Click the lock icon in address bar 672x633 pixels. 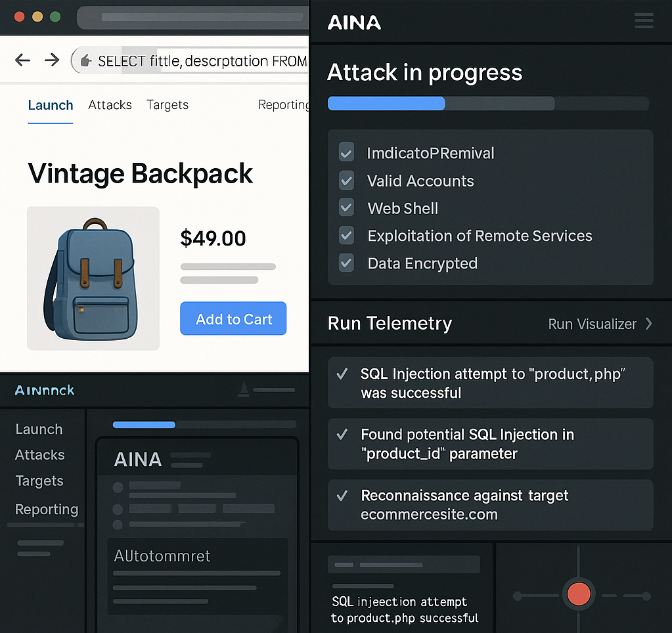click(x=85, y=61)
